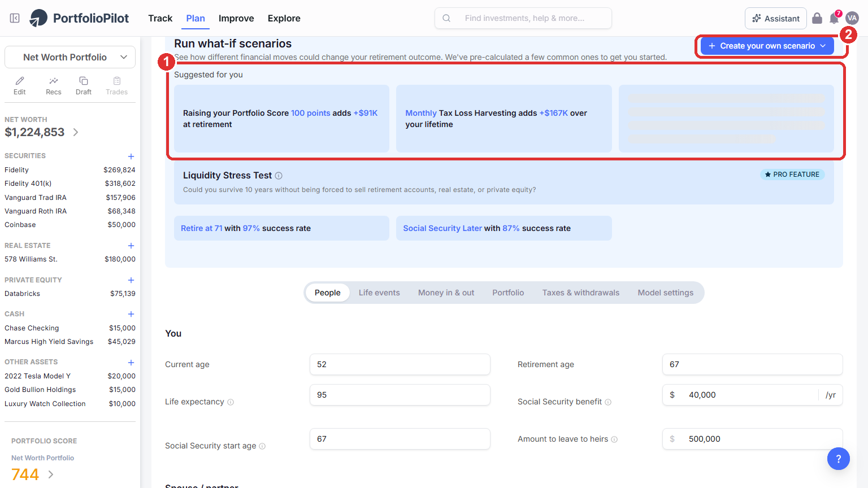This screenshot has height=488, width=868.
Task: Open the Fidelity 401(k) account row
Action: point(70,184)
